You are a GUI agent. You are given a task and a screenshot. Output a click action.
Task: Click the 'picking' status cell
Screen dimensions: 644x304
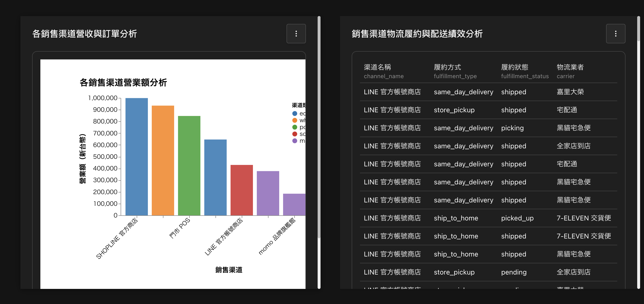click(512, 128)
